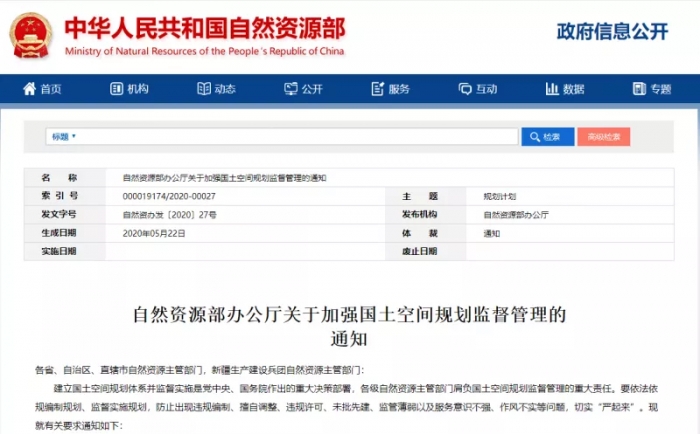
Task: Click the 服务 document-edit icon
Action: (x=377, y=89)
